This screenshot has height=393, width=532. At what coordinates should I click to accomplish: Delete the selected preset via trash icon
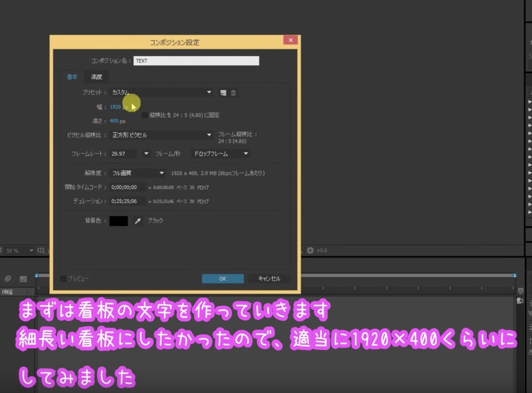[x=234, y=93]
